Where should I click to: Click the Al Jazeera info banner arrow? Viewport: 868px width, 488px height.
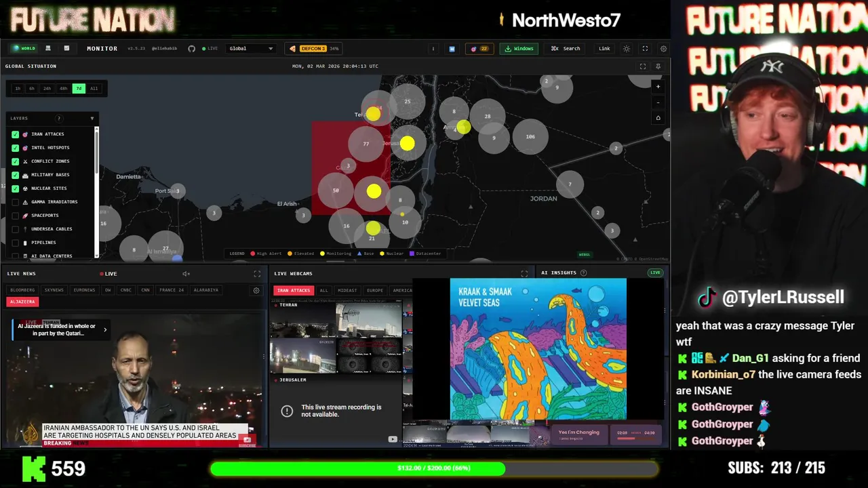pyautogui.click(x=105, y=330)
